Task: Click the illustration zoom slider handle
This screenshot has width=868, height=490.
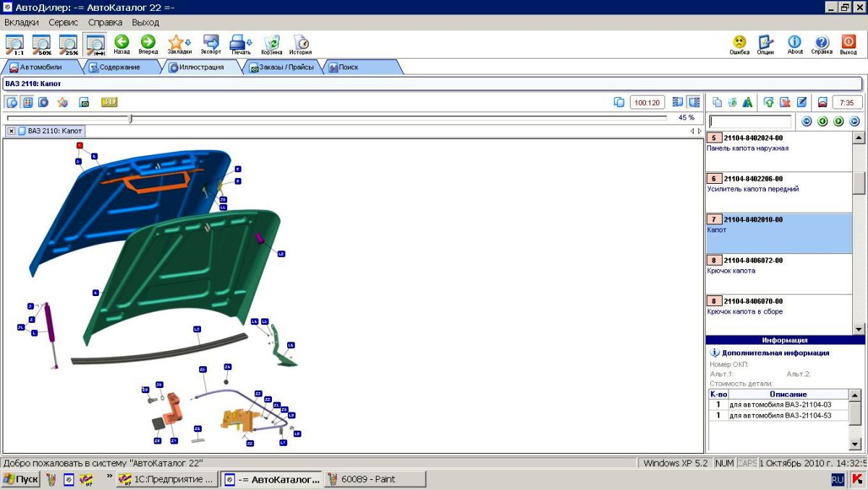Action: click(130, 118)
